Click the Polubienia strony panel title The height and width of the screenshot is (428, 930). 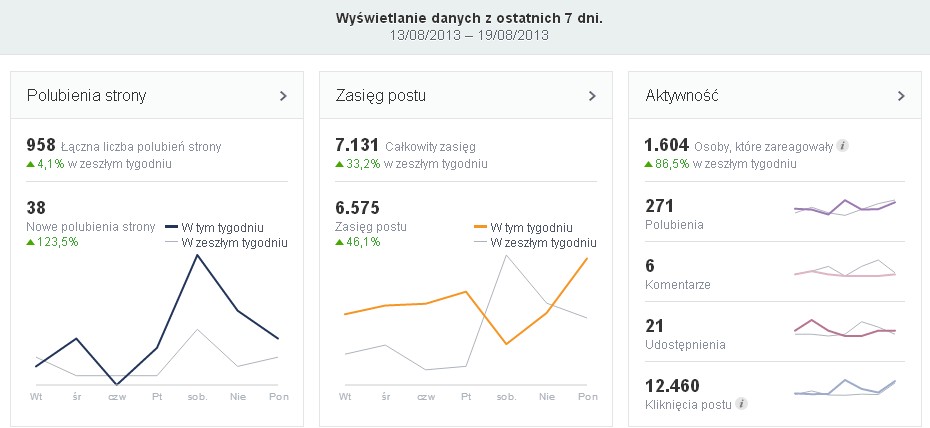(87, 96)
